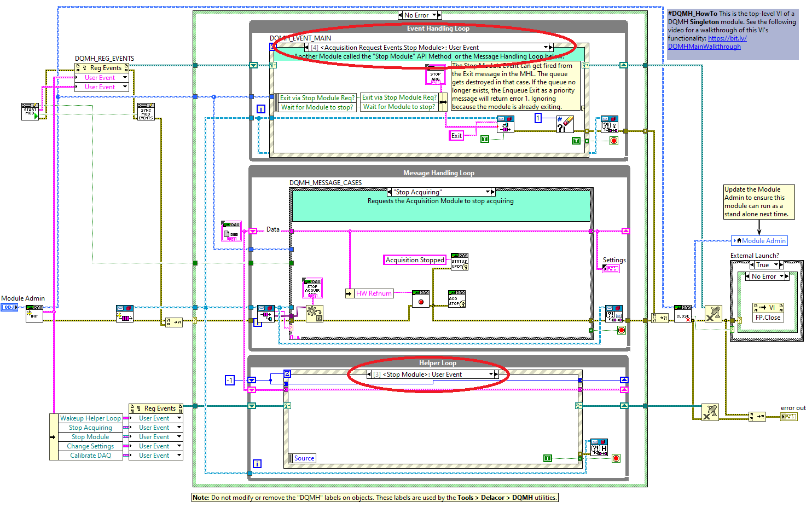Select the True case in External Launch structure
812x507 pixels.
[x=765, y=264]
